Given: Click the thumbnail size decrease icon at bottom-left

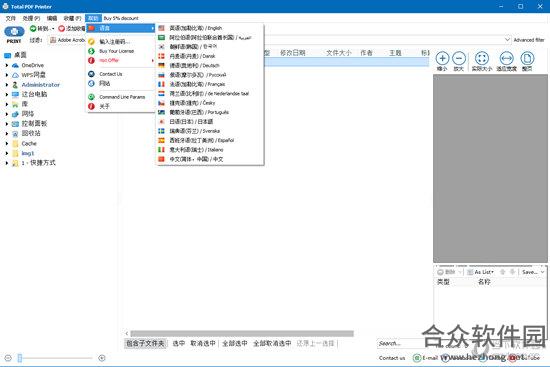Looking at the screenshot, I should coord(8,358).
